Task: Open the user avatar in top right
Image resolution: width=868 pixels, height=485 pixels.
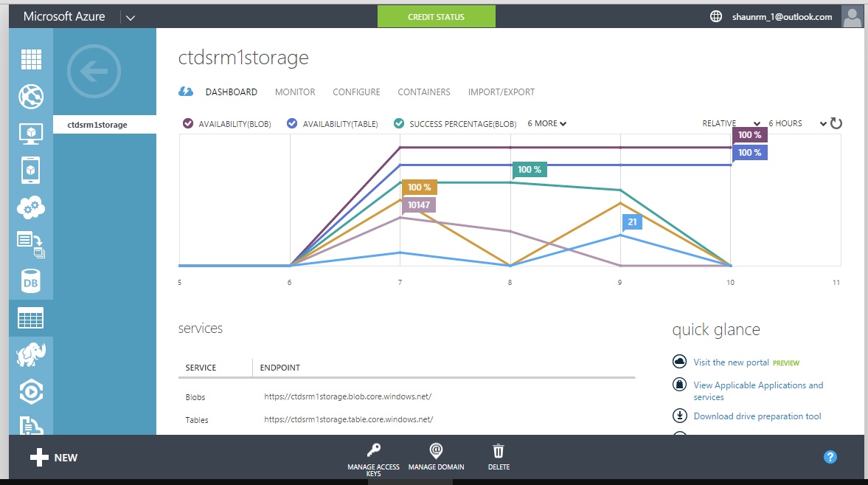Action: click(852, 17)
